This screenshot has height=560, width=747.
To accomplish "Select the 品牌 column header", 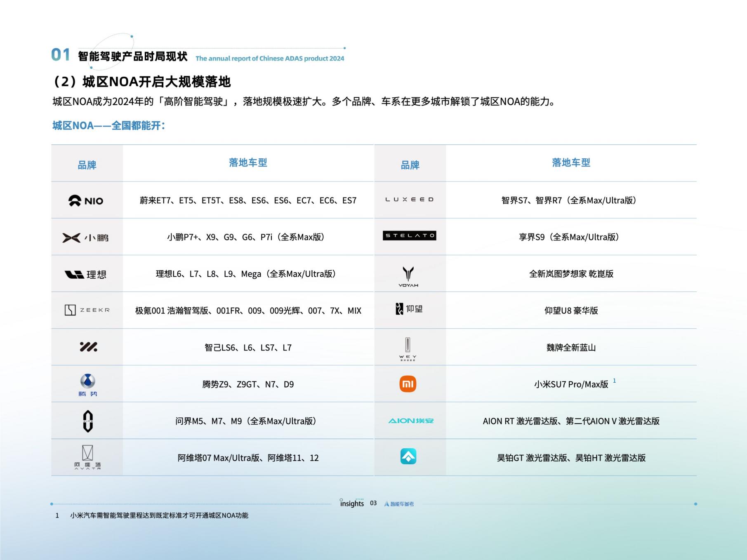I will point(86,163).
